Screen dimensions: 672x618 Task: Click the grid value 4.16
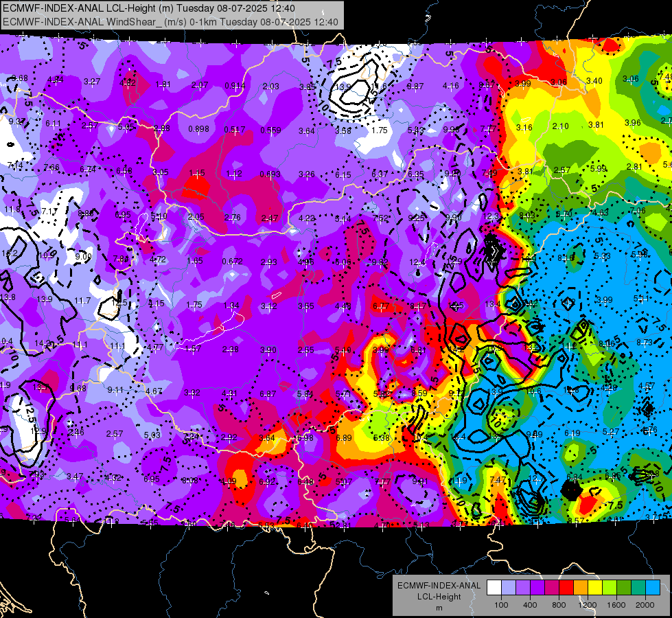[451, 86]
